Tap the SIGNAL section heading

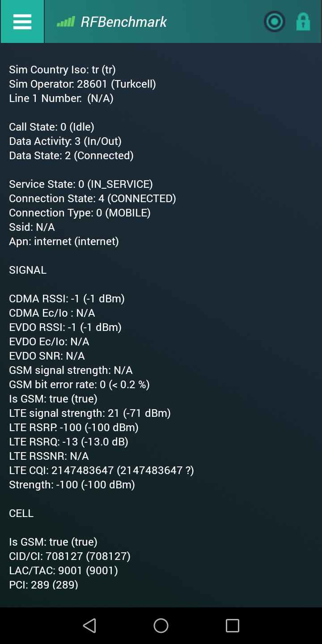[x=28, y=270]
